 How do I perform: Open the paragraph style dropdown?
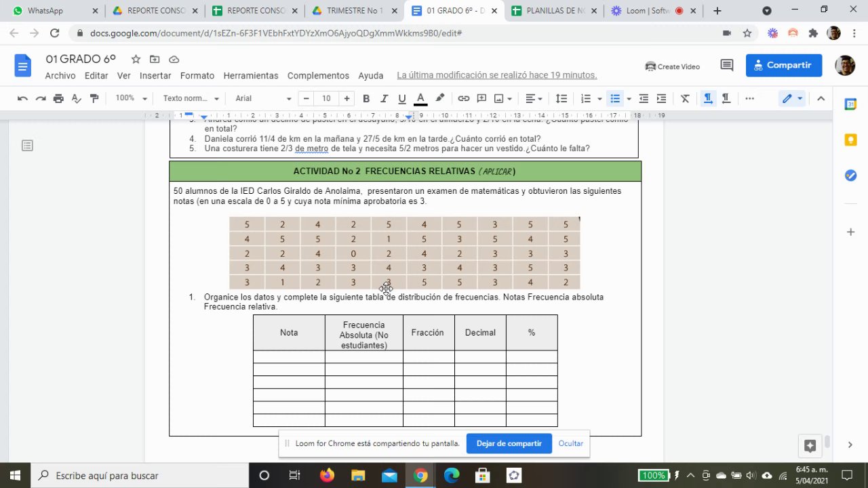coord(191,98)
